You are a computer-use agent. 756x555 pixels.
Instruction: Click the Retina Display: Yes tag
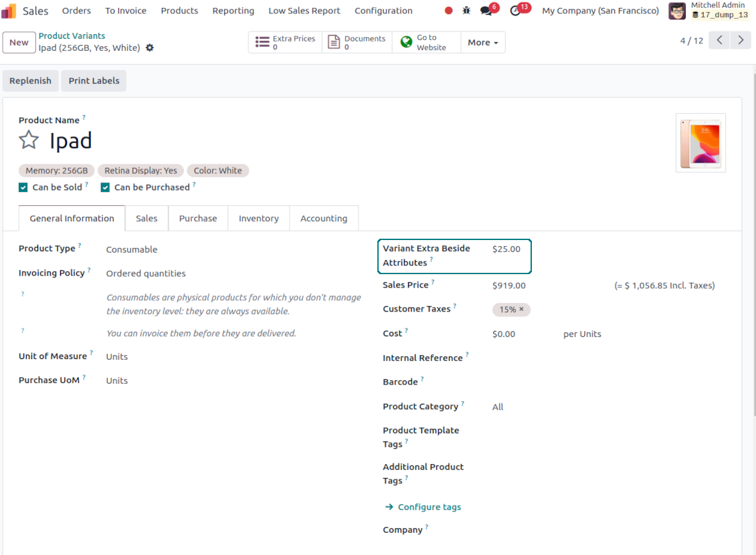(140, 171)
